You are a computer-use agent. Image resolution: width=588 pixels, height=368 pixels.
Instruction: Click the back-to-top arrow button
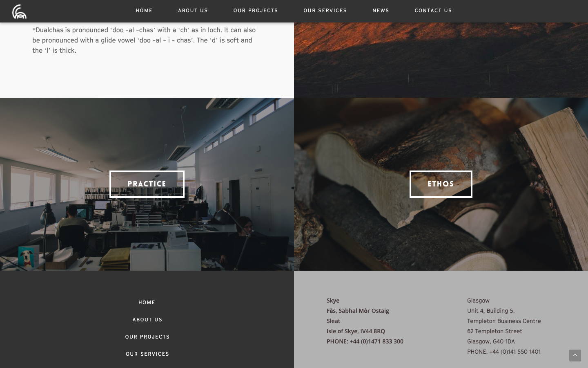coord(575,355)
